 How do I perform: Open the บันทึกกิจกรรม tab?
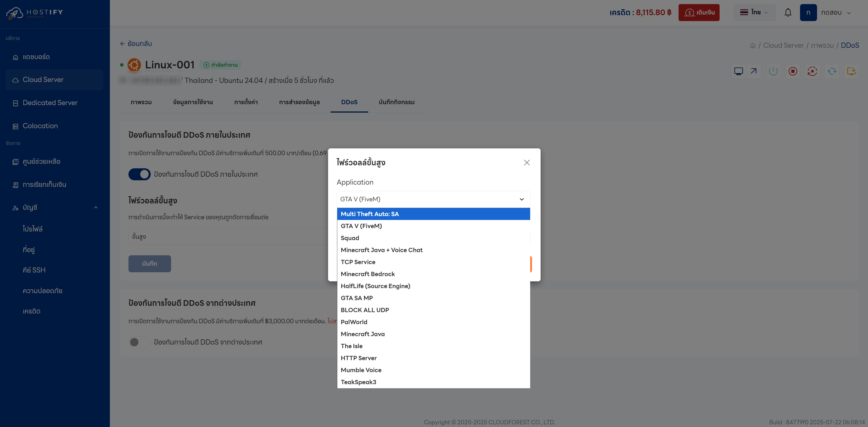click(x=396, y=102)
